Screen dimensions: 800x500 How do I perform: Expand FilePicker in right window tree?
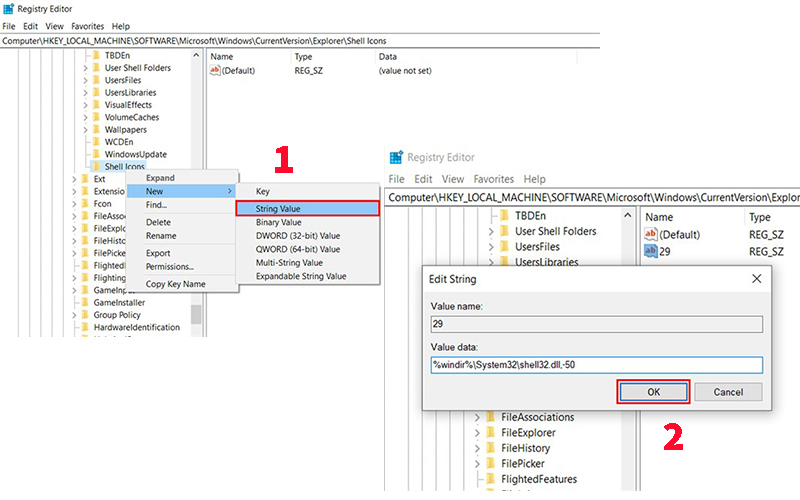(x=478, y=464)
